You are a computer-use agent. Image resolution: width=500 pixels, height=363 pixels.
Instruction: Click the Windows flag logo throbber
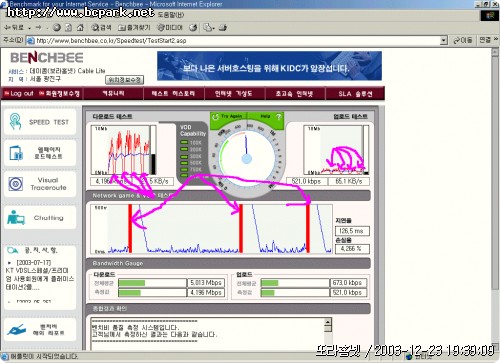tap(490, 15)
